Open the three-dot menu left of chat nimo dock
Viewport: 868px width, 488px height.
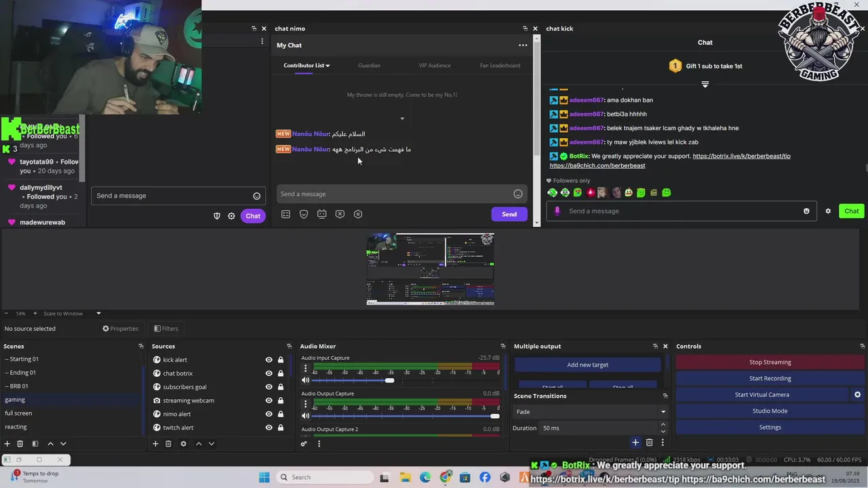262,41
